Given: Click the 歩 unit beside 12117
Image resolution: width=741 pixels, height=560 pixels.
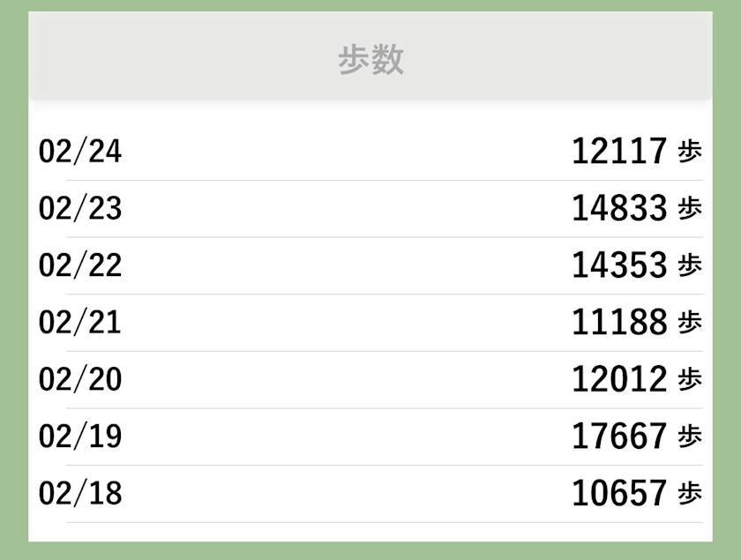Looking at the screenshot, I should coord(690,152).
